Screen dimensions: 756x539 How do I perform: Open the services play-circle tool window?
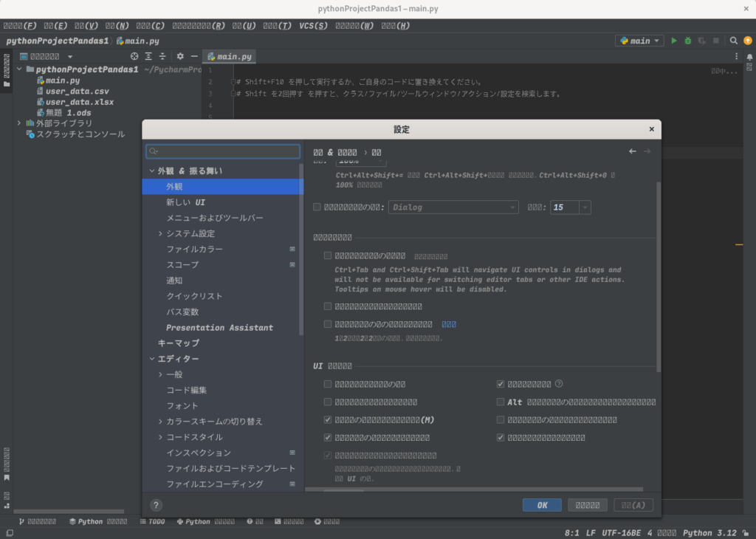pyautogui.click(x=327, y=521)
